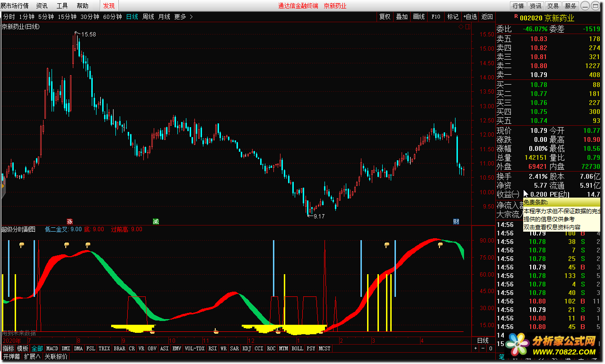Switch to 分时 intraday view
This screenshot has height=364, width=605.
(x=9, y=17)
